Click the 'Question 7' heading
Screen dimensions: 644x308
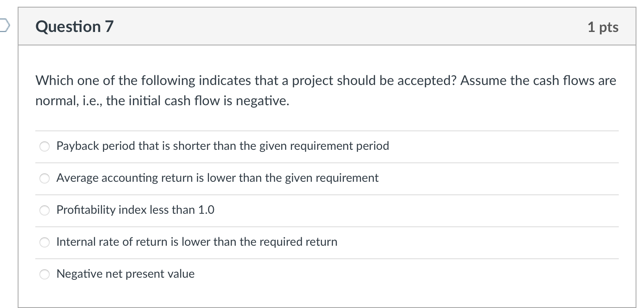[x=74, y=27]
